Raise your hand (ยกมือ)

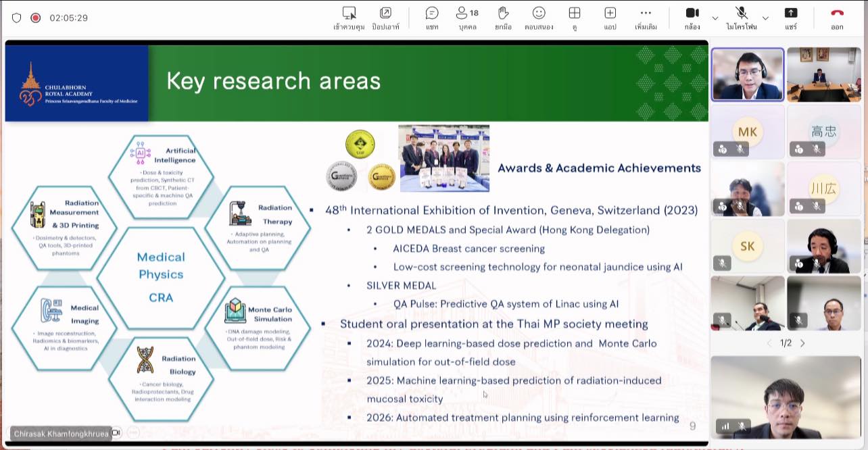503,18
